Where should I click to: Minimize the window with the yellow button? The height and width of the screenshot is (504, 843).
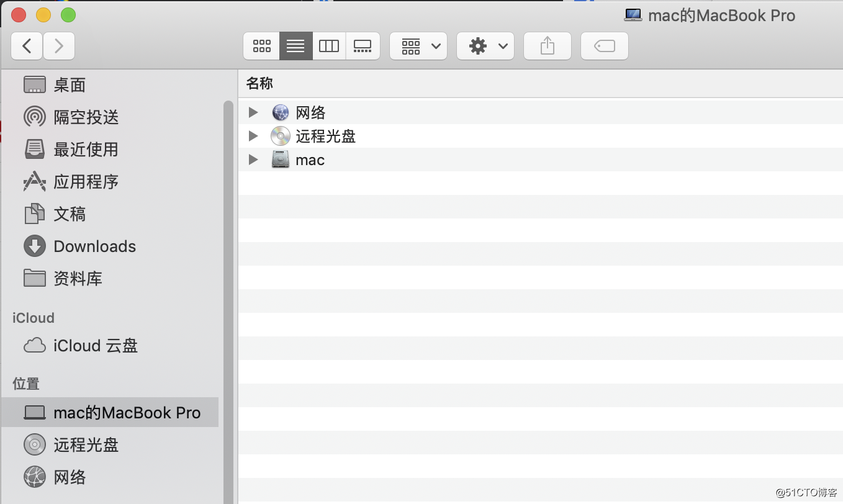pos(43,15)
